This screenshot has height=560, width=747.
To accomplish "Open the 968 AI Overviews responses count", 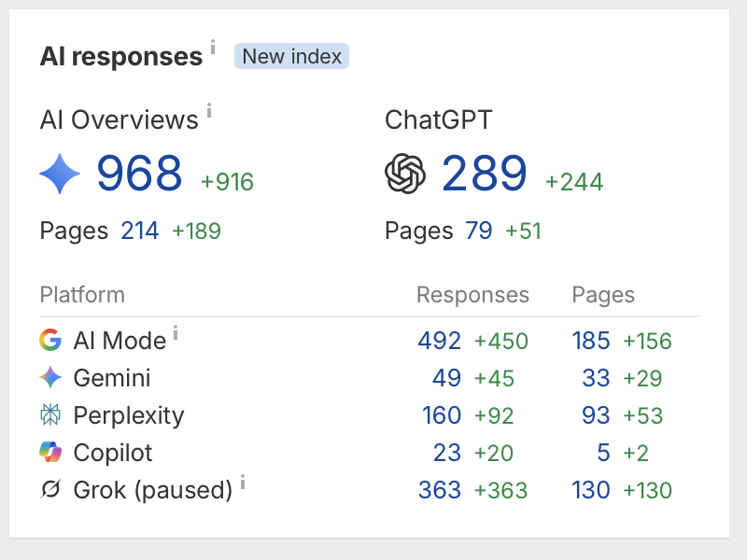I will pos(139,173).
